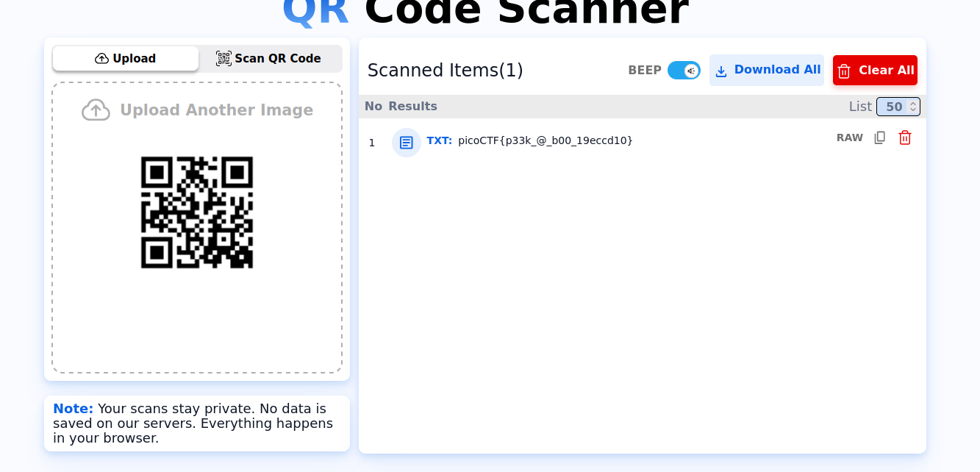Image resolution: width=980 pixels, height=472 pixels.
Task: Click the row number 1
Action: point(372,143)
